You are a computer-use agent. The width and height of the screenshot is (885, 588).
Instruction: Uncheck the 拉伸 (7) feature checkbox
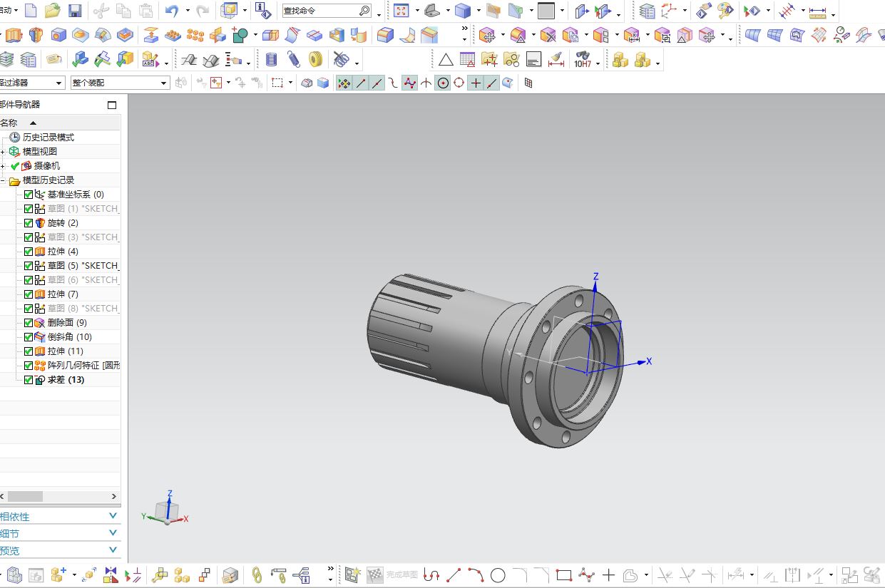(x=29, y=294)
